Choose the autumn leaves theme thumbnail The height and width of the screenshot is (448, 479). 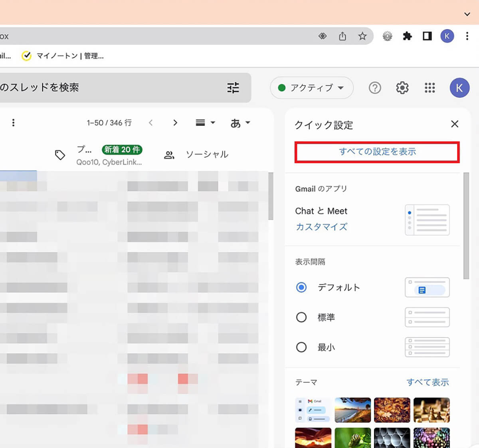pos(392,410)
